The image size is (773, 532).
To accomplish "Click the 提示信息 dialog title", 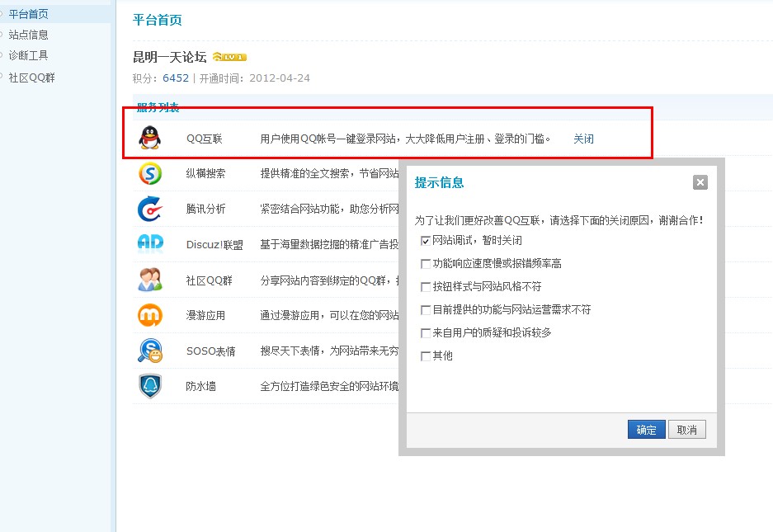I will (x=439, y=183).
